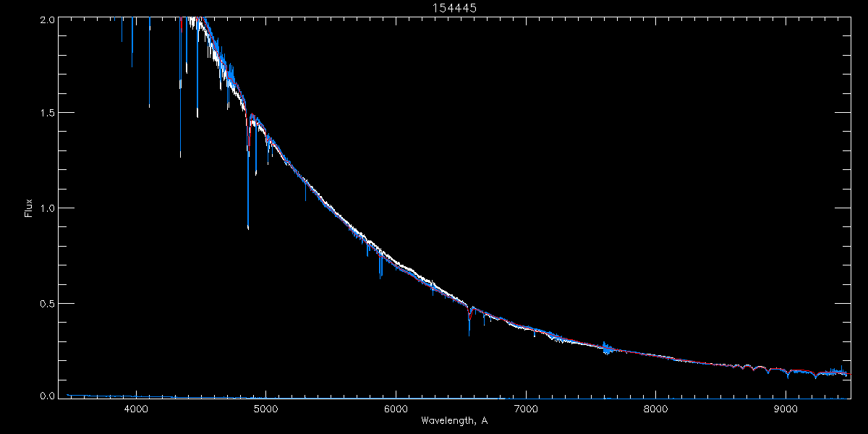Click the 8000 wavelength tick label
The height and width of the screenshot is (434, 868).
point(656,409)
